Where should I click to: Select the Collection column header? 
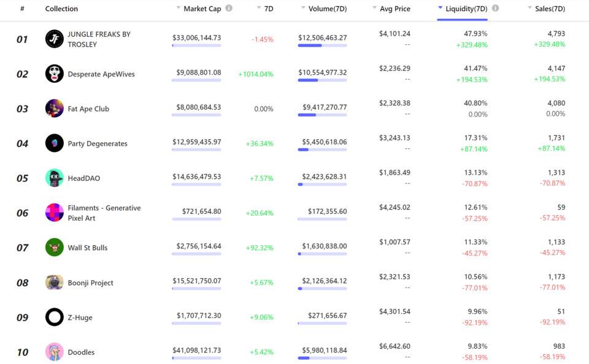coord(61,9)
